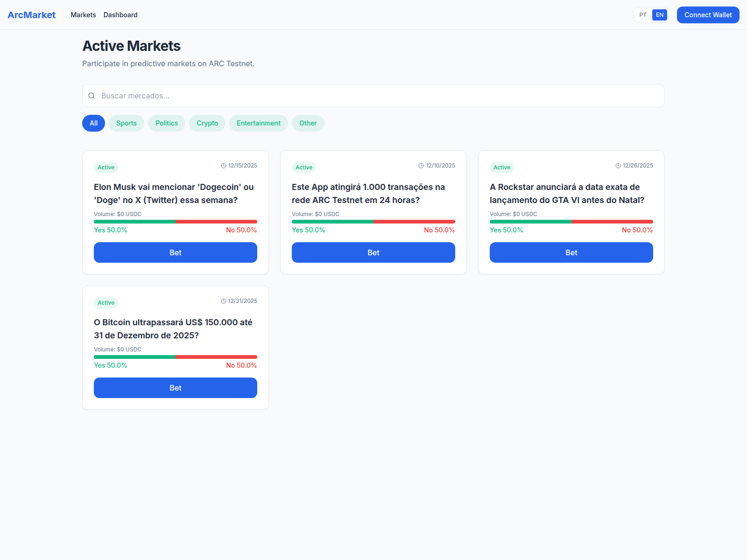Focus the Buscar mercados search field
747x560 pixels.
[x=373, y=96]
